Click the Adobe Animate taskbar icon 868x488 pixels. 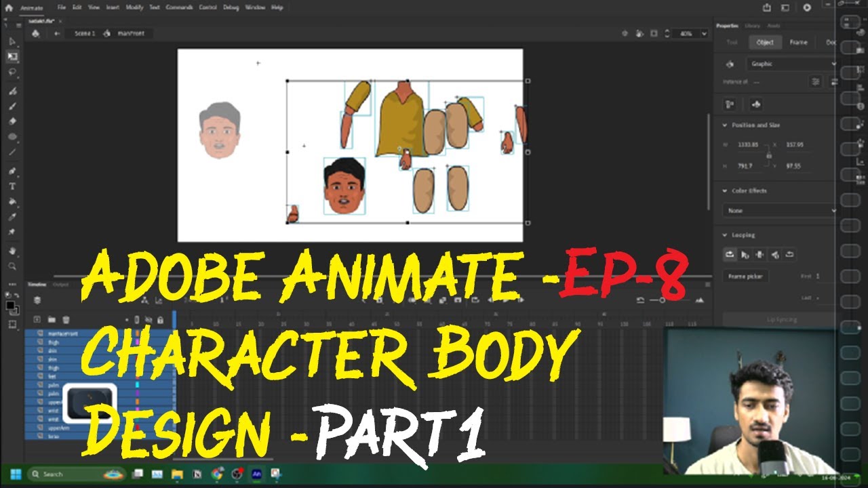click(257, 474)
